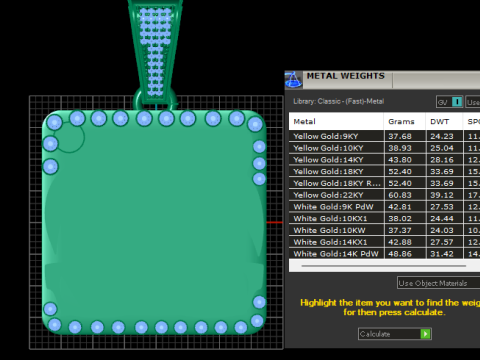The width and height of the screenshot is (480, 360).
Task: Click the Metal Weights scale icon
Action: pos(293,80)
